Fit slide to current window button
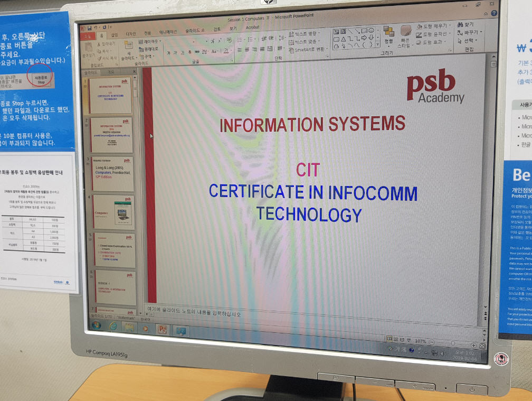 (x=482, y=346)
